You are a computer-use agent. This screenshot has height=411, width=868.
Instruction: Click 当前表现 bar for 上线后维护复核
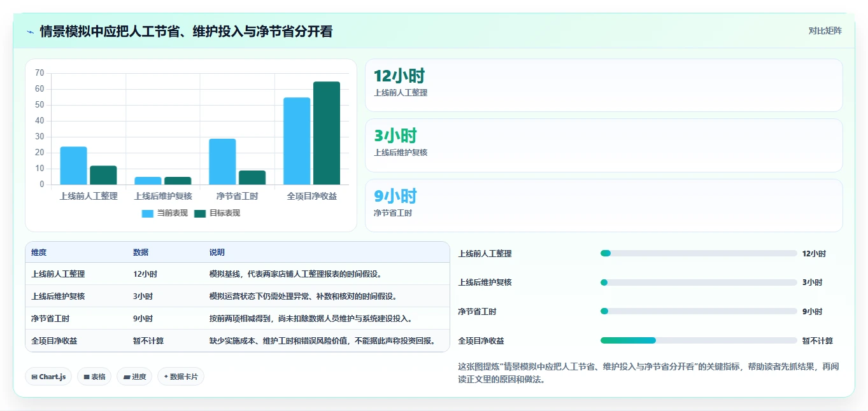coord(148,181)
